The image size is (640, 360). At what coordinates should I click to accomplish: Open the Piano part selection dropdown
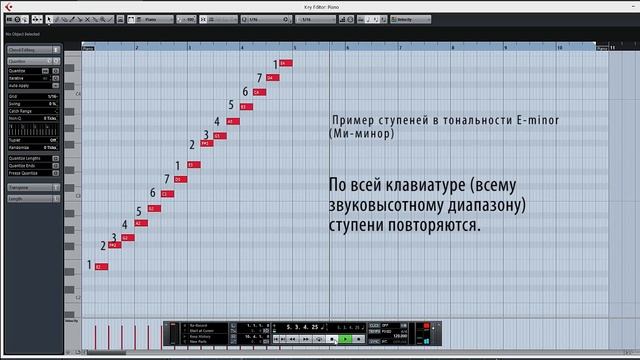click(154, 19)
